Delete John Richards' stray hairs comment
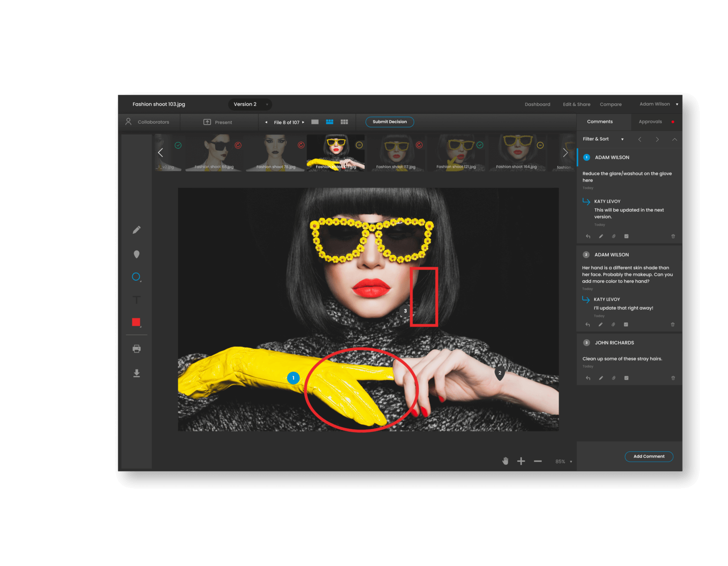 [x=672, y=378]
